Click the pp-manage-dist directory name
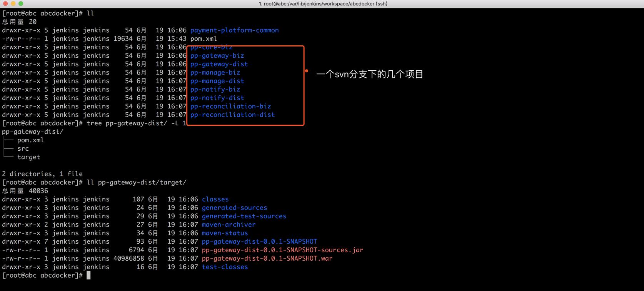Viewport: 644px width, 291px height. click(x=217, y=81)
